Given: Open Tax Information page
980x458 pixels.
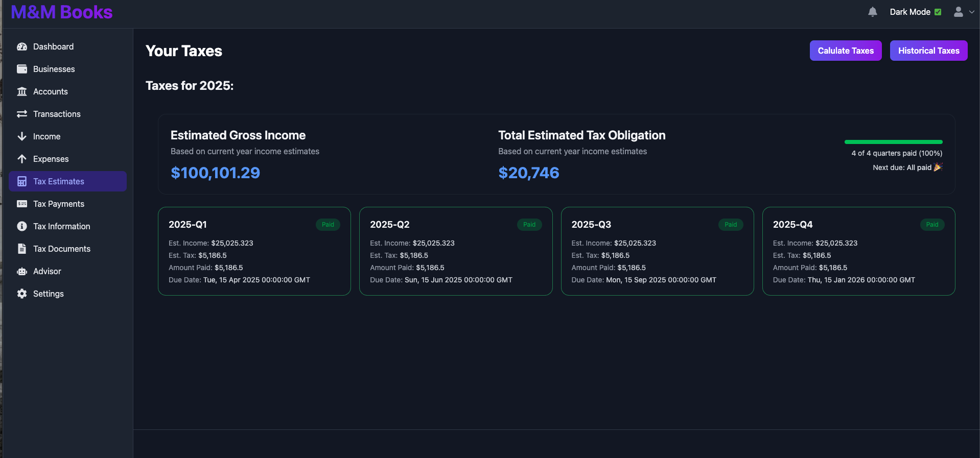Looking at the screenshot, I should pos(67,226).
